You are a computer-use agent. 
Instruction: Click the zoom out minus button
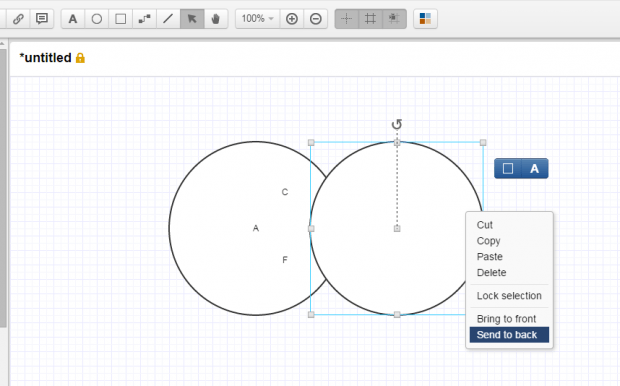(316, 19)
